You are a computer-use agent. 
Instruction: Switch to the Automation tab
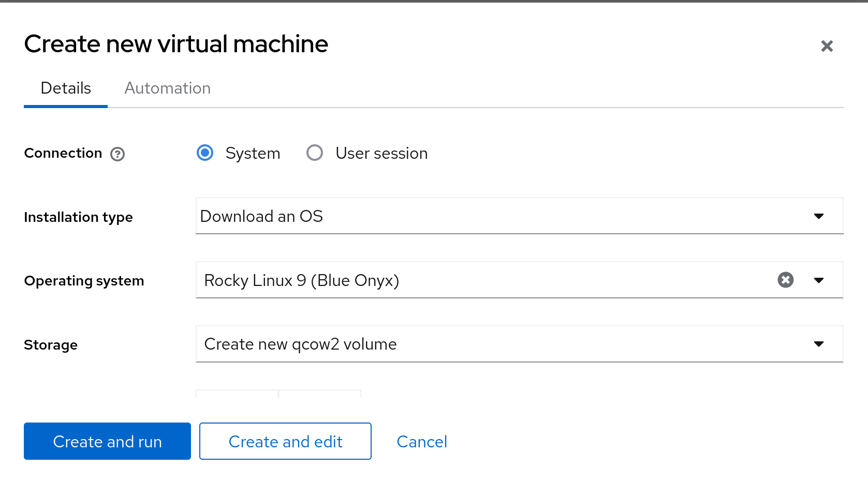(167, 88)
